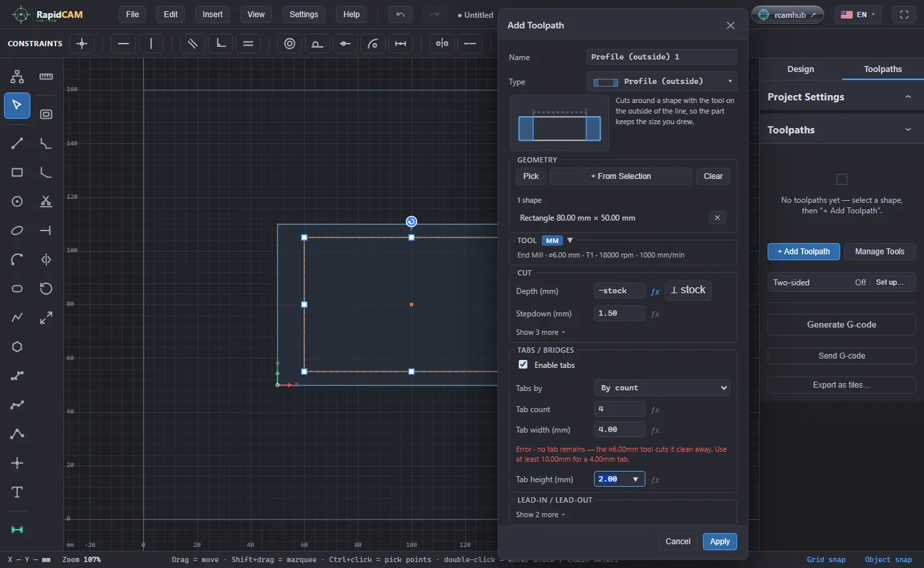Select the arrow selection tool

[x=17, y=106]
